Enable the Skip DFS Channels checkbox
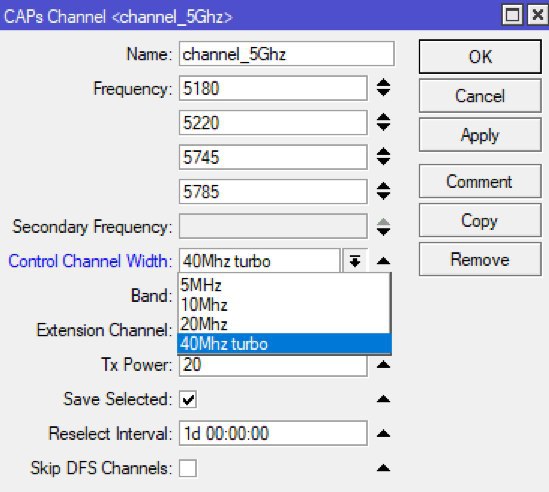Image resolution: width=549 pixels, height=492 pixels. pyautogui.click(x=188, y=468)
